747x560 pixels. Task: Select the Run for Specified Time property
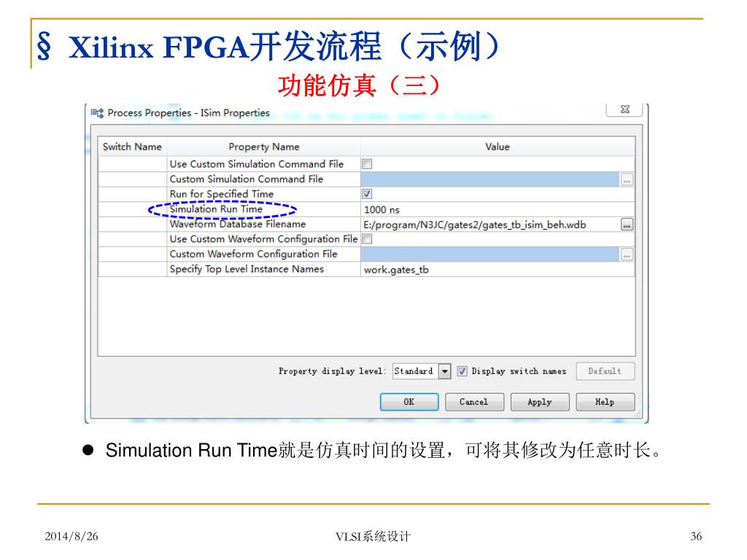click(222, 194)
